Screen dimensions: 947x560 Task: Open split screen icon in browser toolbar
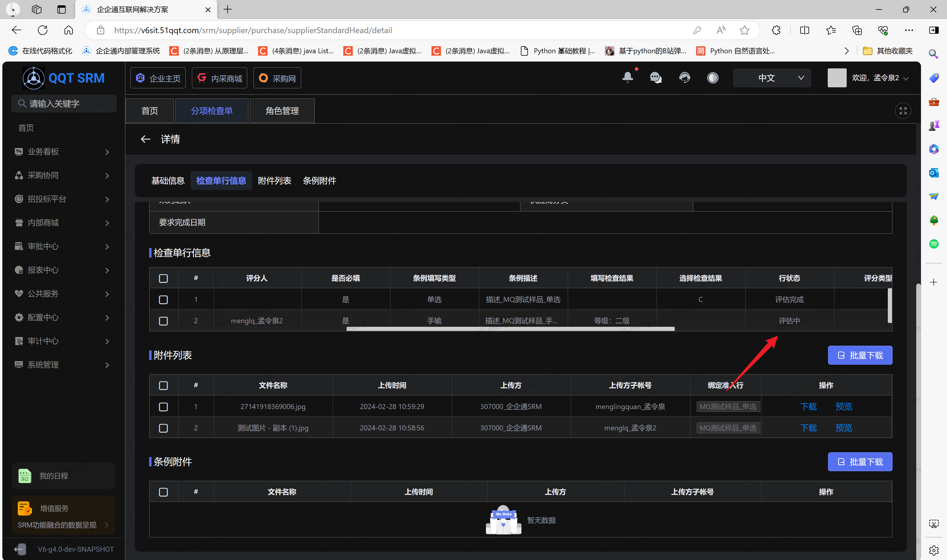click(804, 30)
